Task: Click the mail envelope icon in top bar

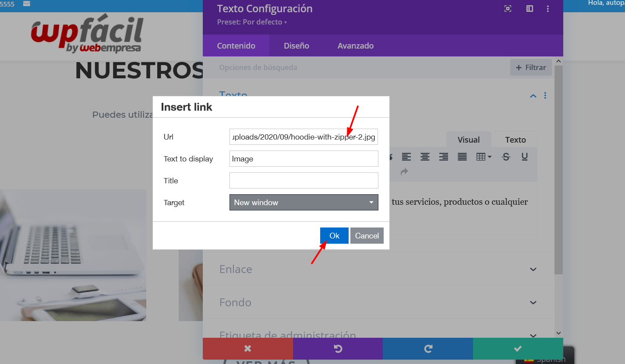Action: [x=27, y=4]
